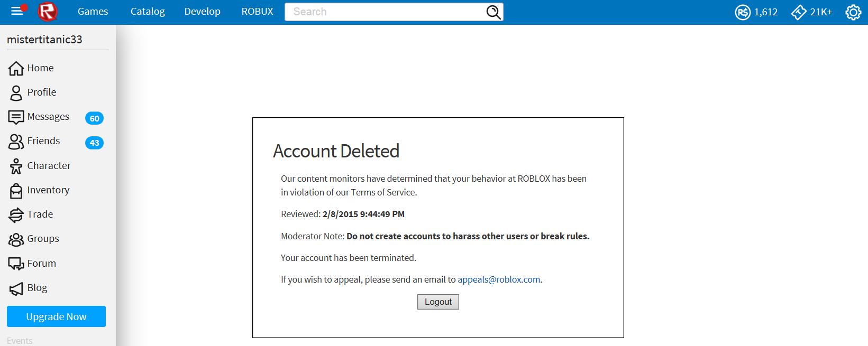The height and width of the screenshot is (346, 868).
Task: Open Messages link in sidebar
Action: 48,117
